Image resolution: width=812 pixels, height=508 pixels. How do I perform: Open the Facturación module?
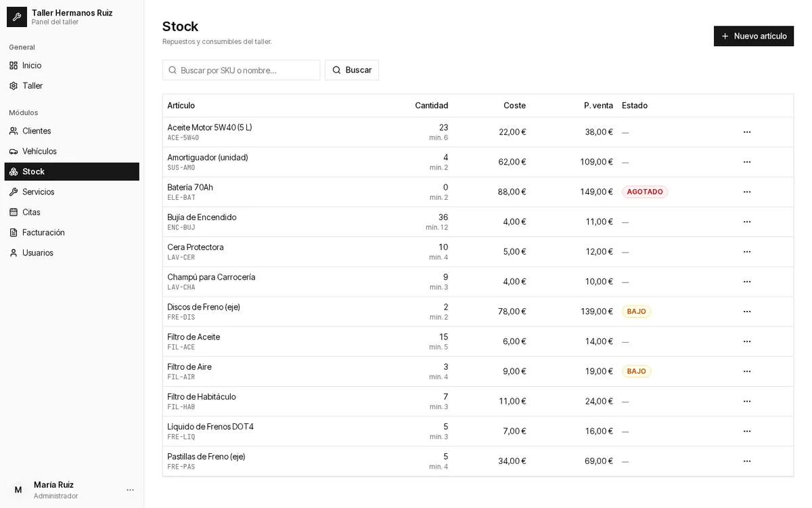pos(72,232)
